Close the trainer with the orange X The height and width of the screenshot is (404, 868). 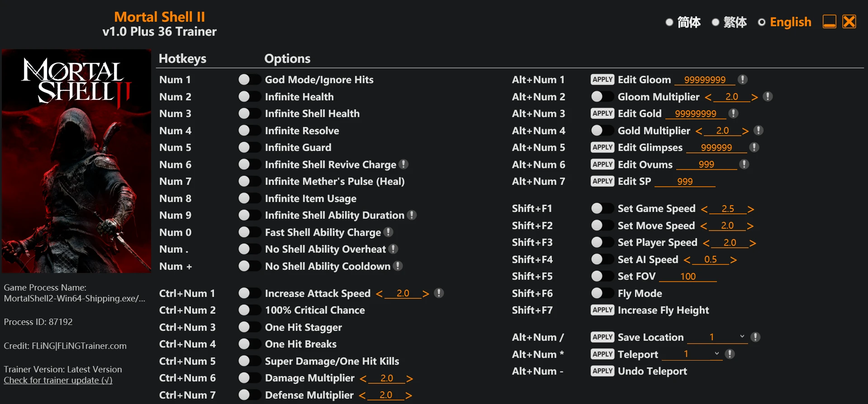point(849,22)
